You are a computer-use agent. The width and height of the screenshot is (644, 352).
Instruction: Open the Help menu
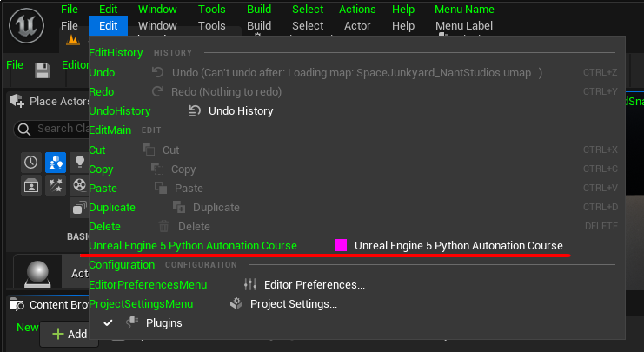click(403, 25)
